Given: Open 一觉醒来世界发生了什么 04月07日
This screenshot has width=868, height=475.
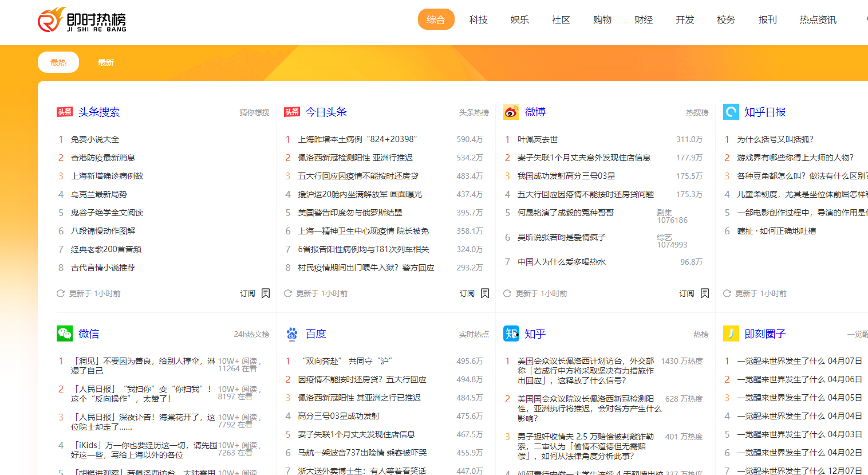Looking at the screenshot, I should click(799, 361).
